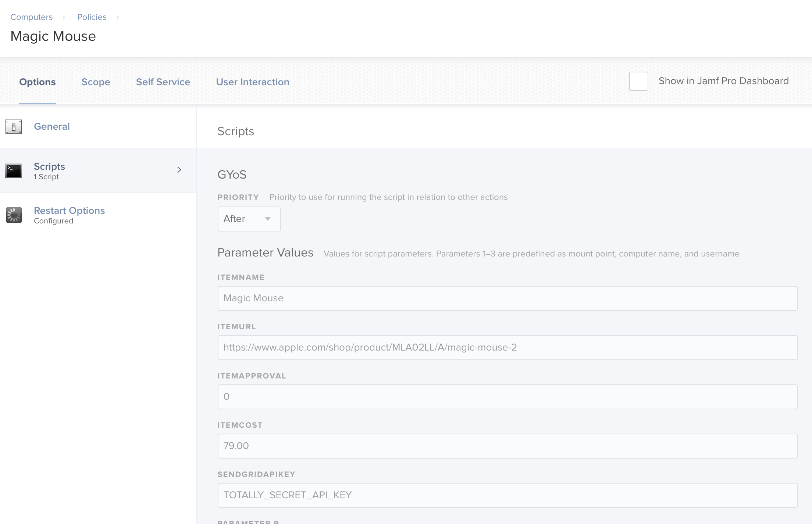Click the General panel icon
812x524 pixels.
click(13, 126)
